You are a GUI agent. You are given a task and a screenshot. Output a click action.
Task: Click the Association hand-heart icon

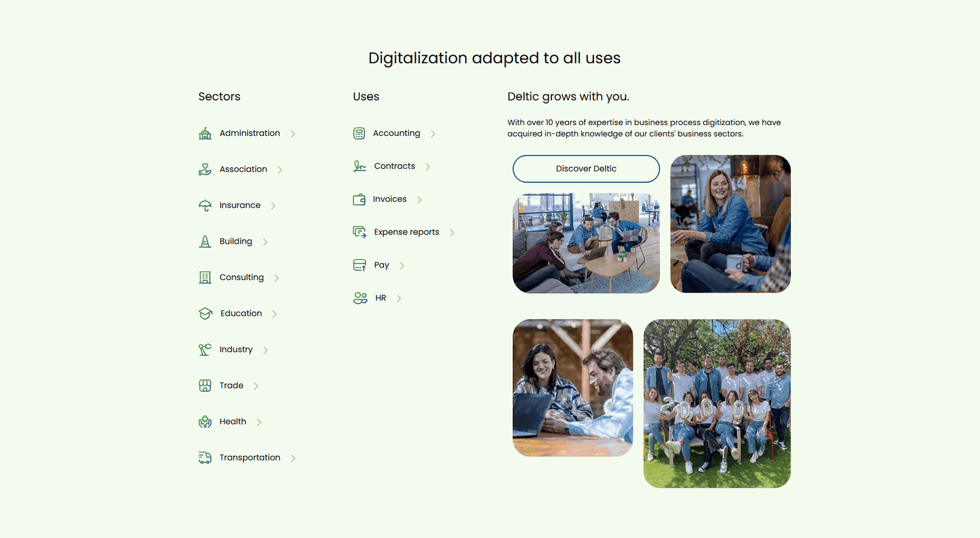tap(205, 169)
